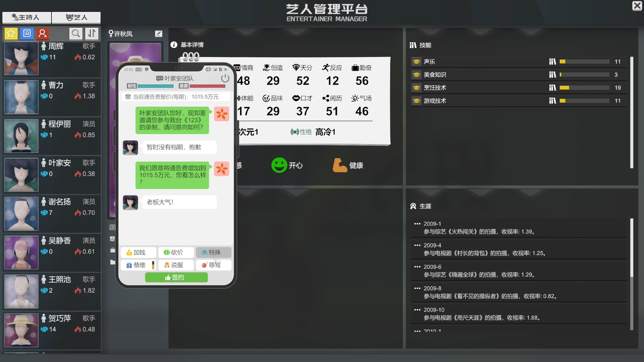Click the 辱骂 insult bomb button
The image size is (644, 362).
click(x=213, y=265)
